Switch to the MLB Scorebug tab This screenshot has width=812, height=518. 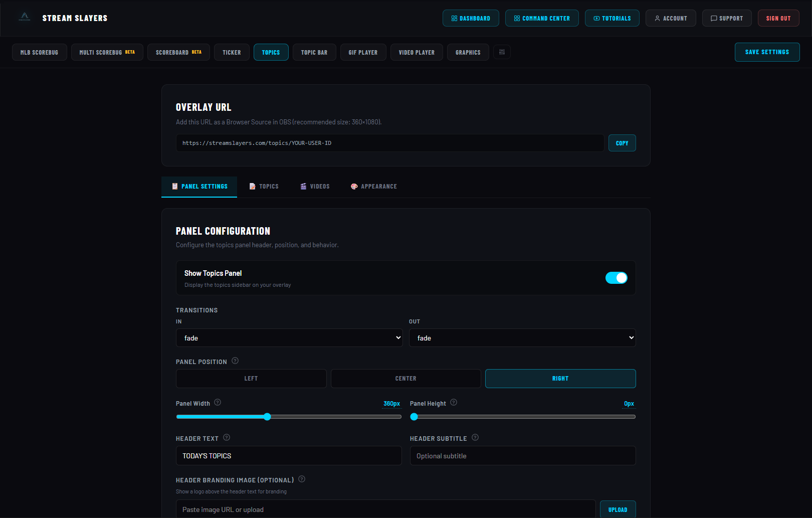tap(40, 52)
